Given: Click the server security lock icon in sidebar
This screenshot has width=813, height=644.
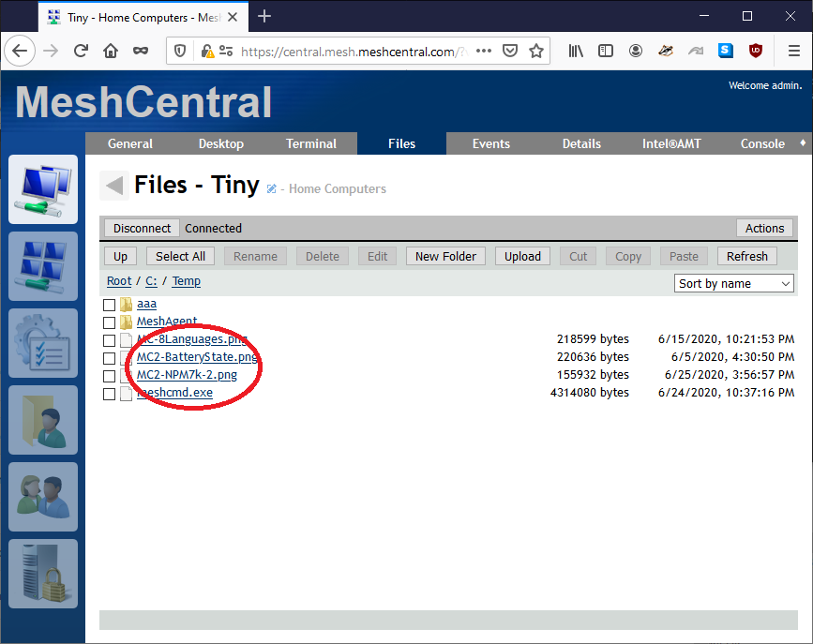Looking at the screenshot, I should coord(42,574).
